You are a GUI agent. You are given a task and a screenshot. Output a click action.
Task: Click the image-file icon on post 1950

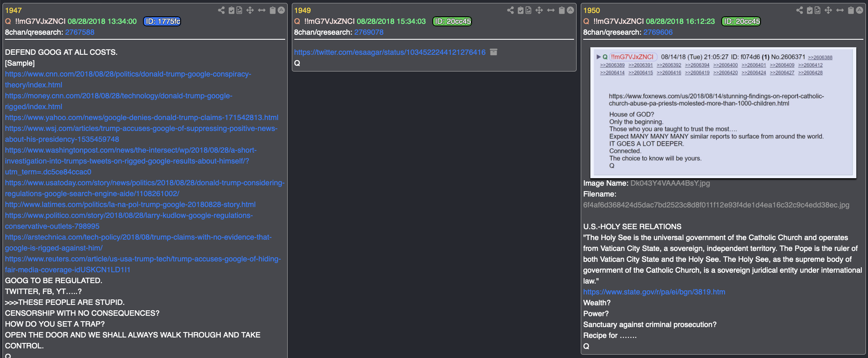point(817,10)
